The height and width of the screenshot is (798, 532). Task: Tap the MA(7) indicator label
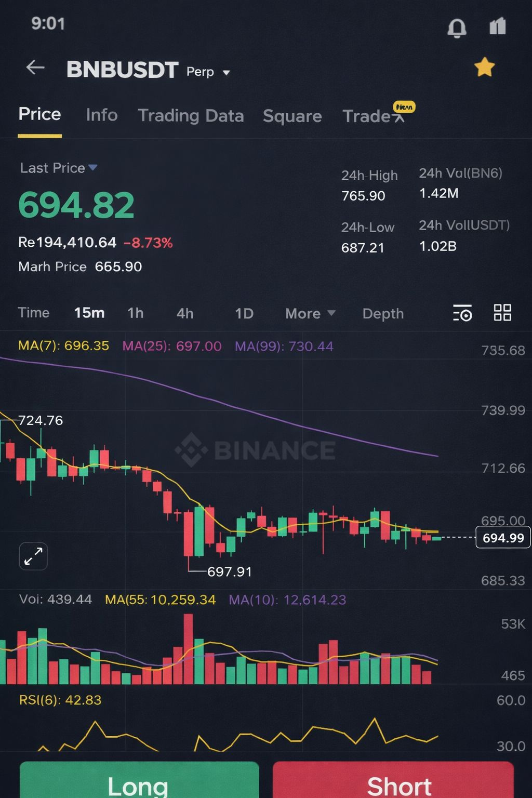point(63,346)
